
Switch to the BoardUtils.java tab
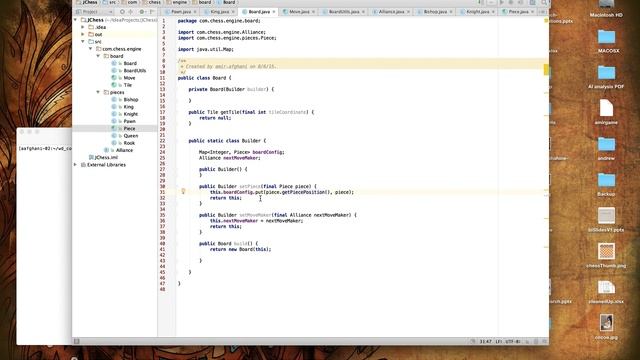coord(344,12)
